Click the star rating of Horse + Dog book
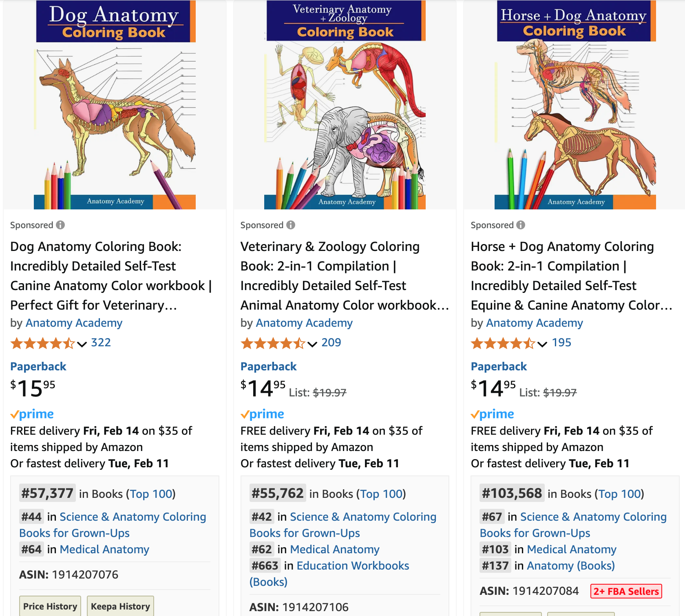The image size is (685, 616). [x=503, y=343]
